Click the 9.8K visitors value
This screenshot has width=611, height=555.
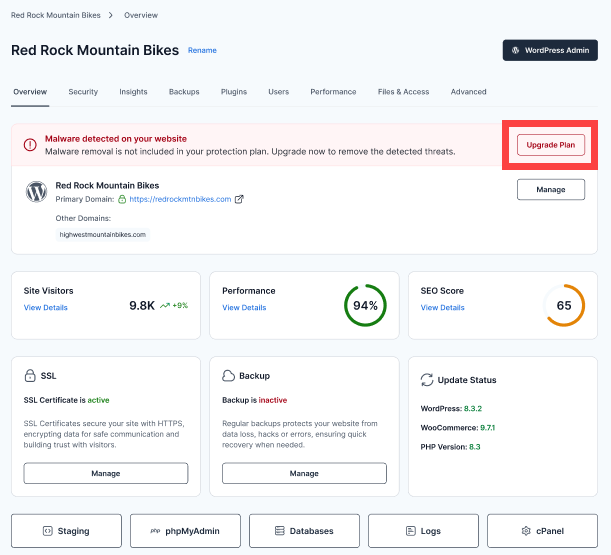point(142,306)
